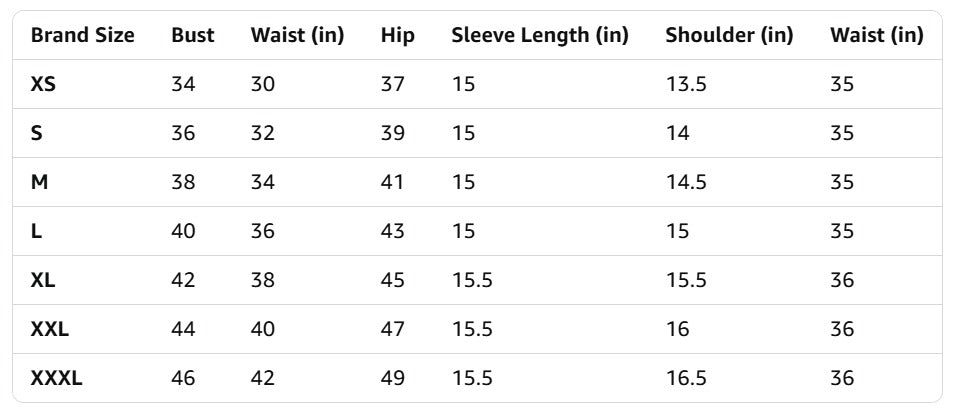Select the XS size row label
The image size is (957, 415).
coord(43,84)
